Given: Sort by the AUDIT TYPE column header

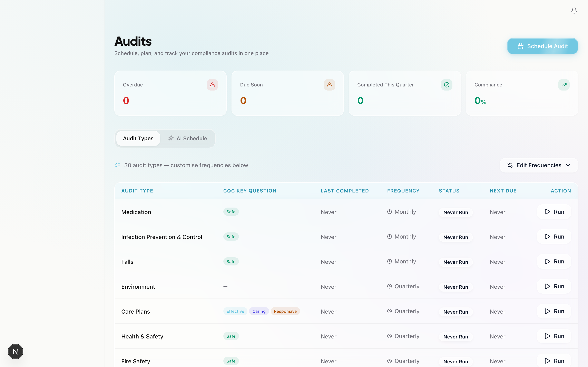Looking at the screenshot, I should tap(137, 191).
